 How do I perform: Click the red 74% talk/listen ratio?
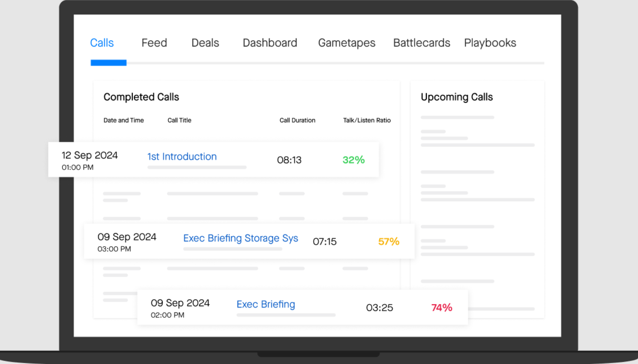441,307
